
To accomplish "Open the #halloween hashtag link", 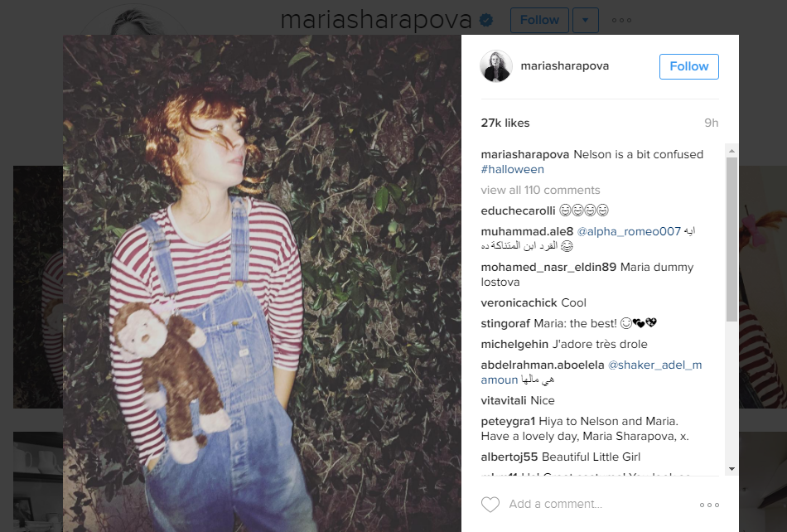I will pyautogui.click(x=513, y=169).
